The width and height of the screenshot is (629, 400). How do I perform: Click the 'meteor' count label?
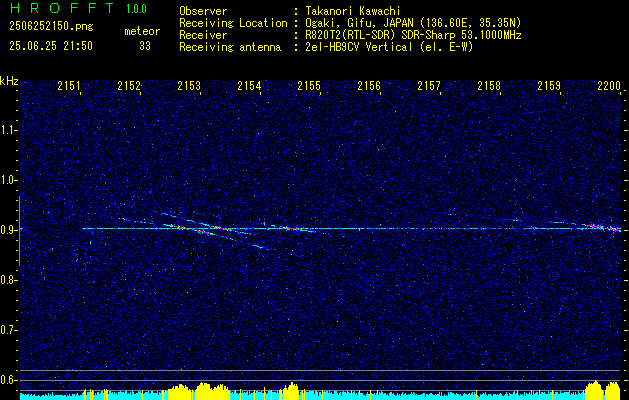pyautogui.click(x=142, y=31)
